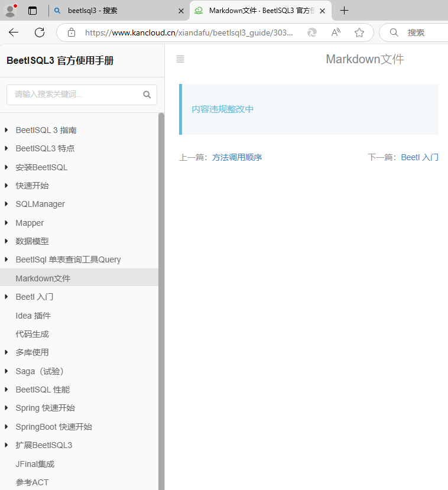Open the 安装BeetlSQL chapter
Screen dimensions: 448x490
pos(41,167)
